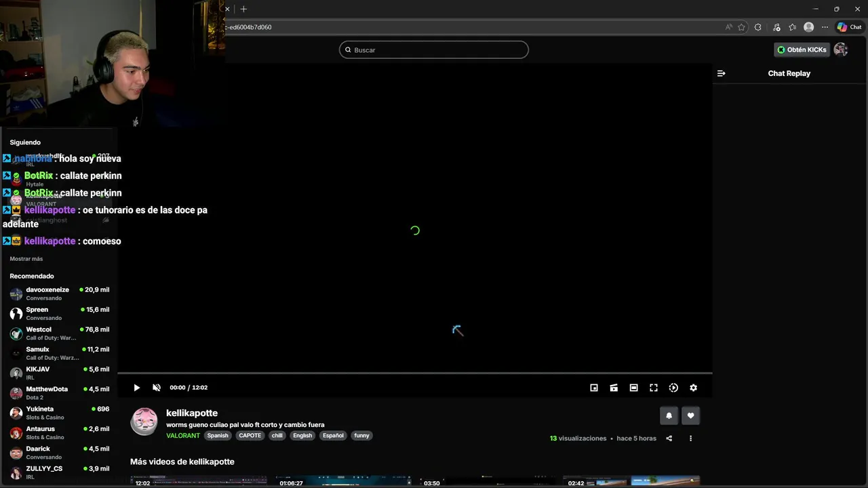868x488 pixels.
Task: Open the VALORANT category link
Action: tap(183, 436)
